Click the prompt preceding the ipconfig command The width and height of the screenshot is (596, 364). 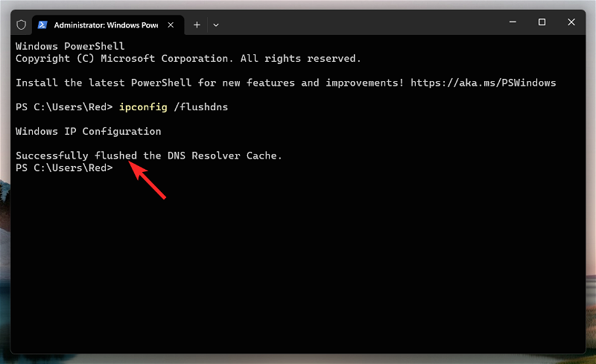[64, 107]
